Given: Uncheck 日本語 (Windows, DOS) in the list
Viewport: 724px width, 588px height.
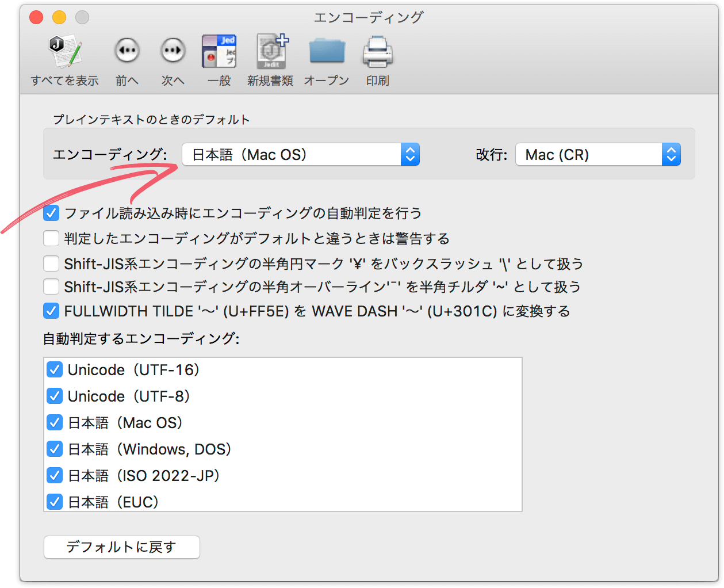Looking at the screenshot, I should coord(55,449).
